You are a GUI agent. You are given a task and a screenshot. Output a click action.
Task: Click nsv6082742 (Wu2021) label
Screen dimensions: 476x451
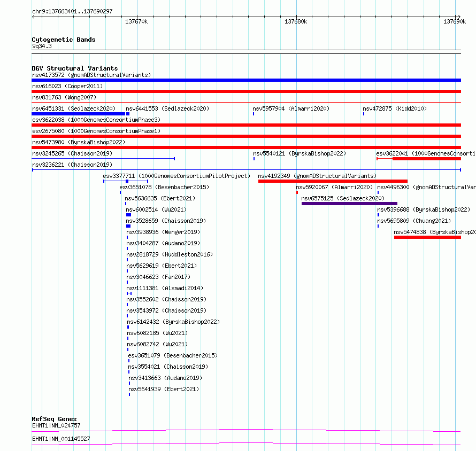157,344
